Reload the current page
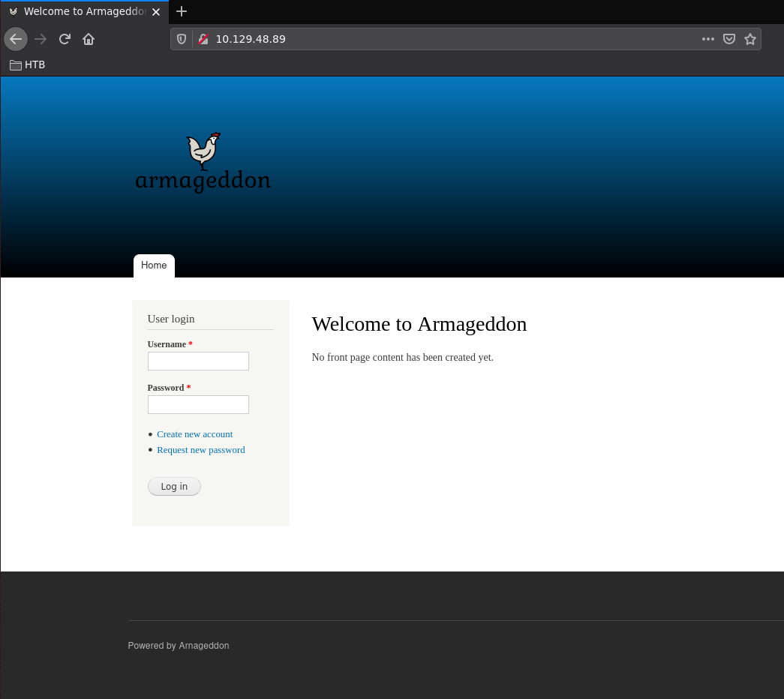784x699 pixels. (65, 39)
